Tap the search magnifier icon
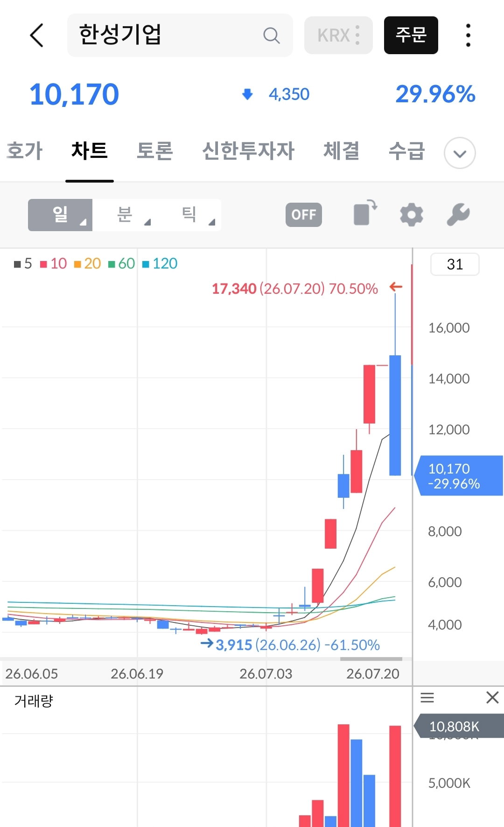The width and height of the screenshot is (504, 827). coord(271,35)
